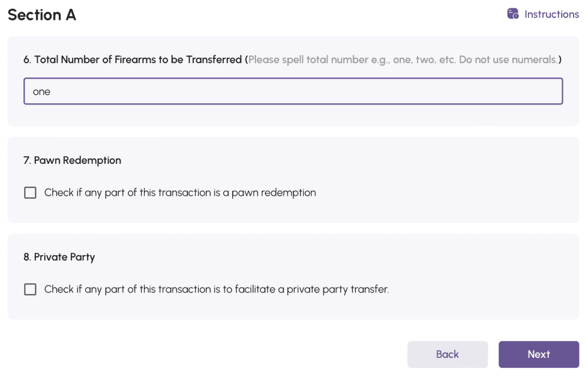Screen dimensions: 588x380
Task: Click the "7. Pawn Redemption" heading
Action: point(72,160)
